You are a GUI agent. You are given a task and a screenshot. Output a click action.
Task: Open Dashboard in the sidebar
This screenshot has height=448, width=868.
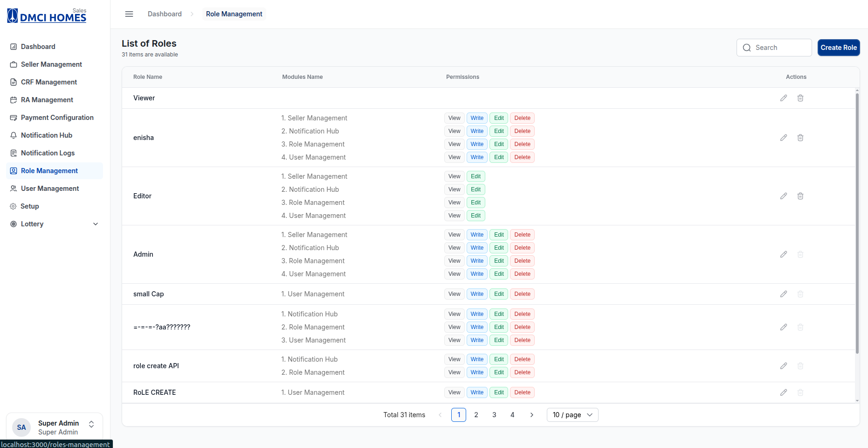pyautogui.click(x=55, y=47)
